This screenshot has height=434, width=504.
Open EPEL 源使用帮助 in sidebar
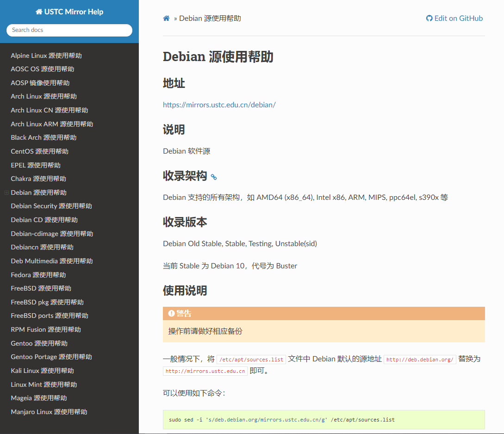pyautogui.click(x=36, y=165)
